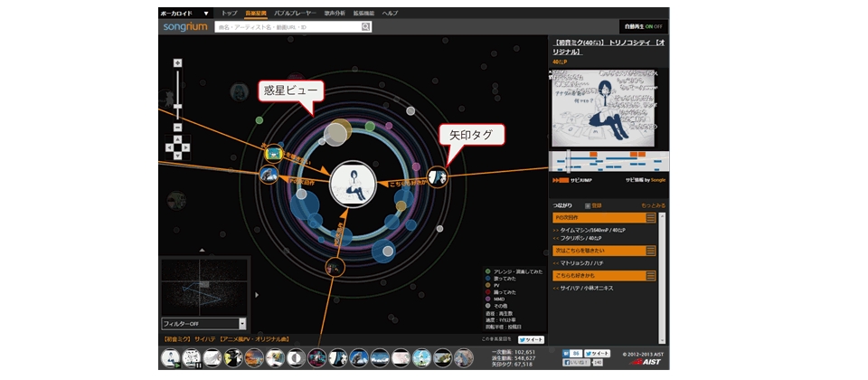
Task: Click the search magnifier icon
Action: 366,27
